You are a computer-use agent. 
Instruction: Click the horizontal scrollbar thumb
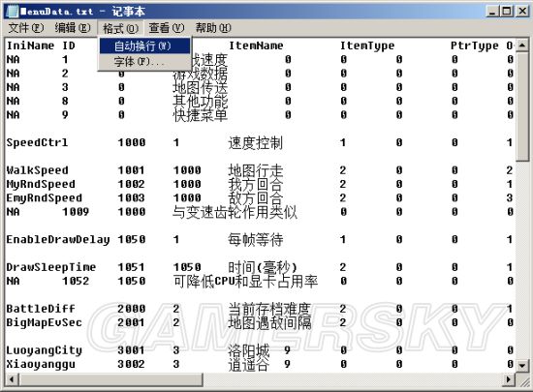(x=110, y=378)
